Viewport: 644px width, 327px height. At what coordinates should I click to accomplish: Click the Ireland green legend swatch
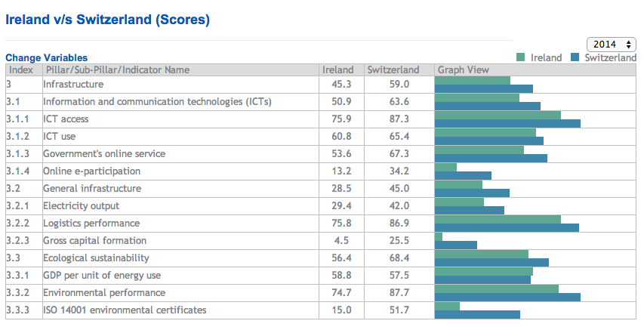coord(520,57)
